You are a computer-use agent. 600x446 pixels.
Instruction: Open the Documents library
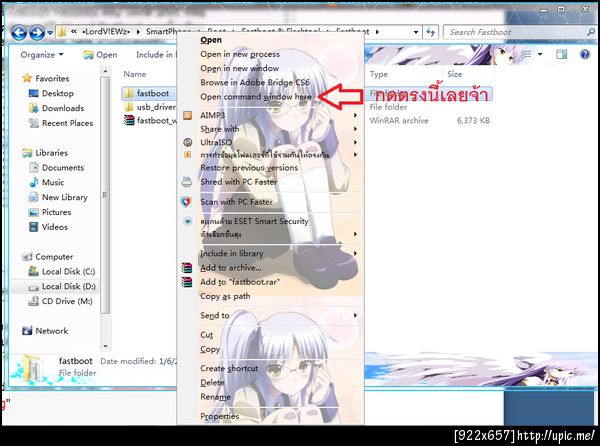click(57, 168)
